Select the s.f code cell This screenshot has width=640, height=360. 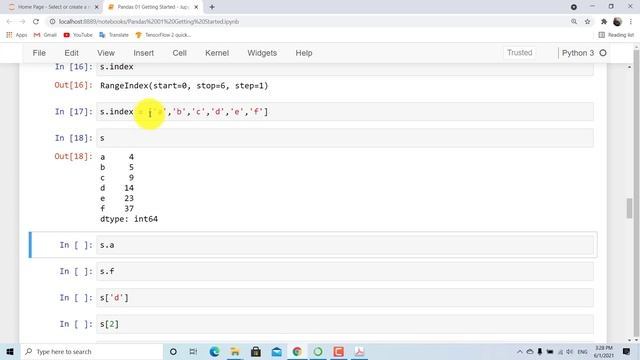tap(345, 271)
